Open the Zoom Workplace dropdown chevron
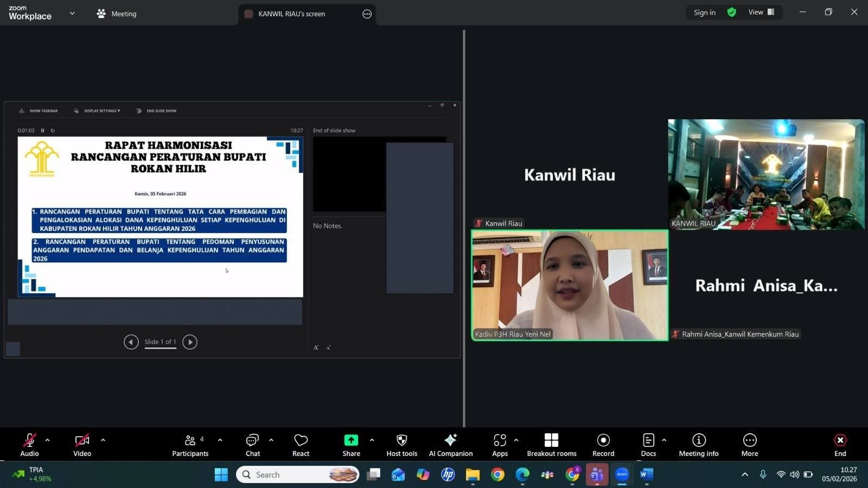 click(72, 14)
